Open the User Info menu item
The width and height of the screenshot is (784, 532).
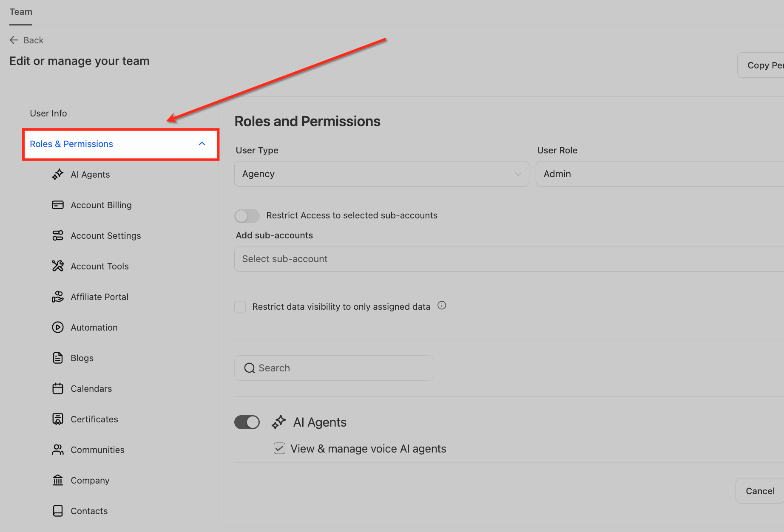(x=48, y=113)
